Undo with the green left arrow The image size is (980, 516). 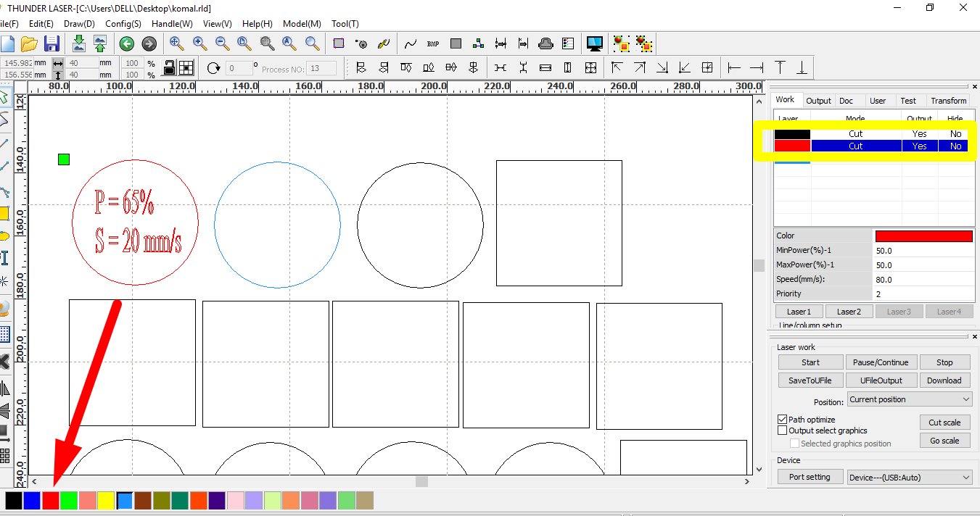click(x=127, y=43)
